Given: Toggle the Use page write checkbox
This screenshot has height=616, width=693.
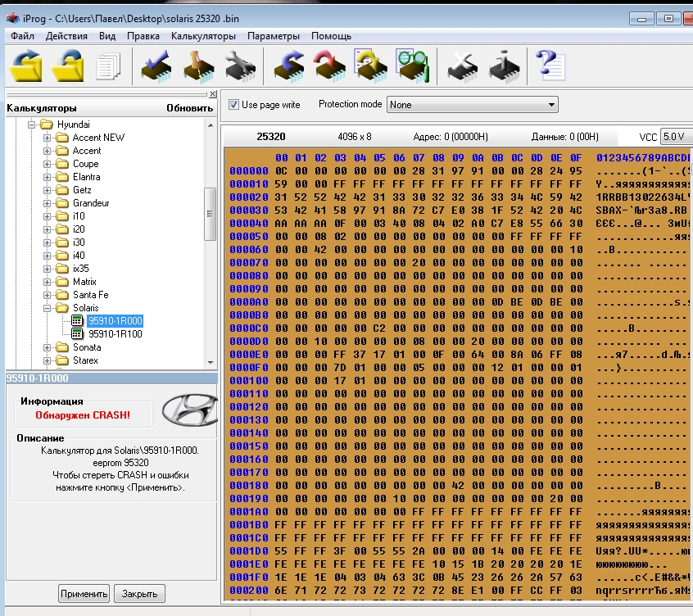Looking at the screenshot, I should coord(233,105).
